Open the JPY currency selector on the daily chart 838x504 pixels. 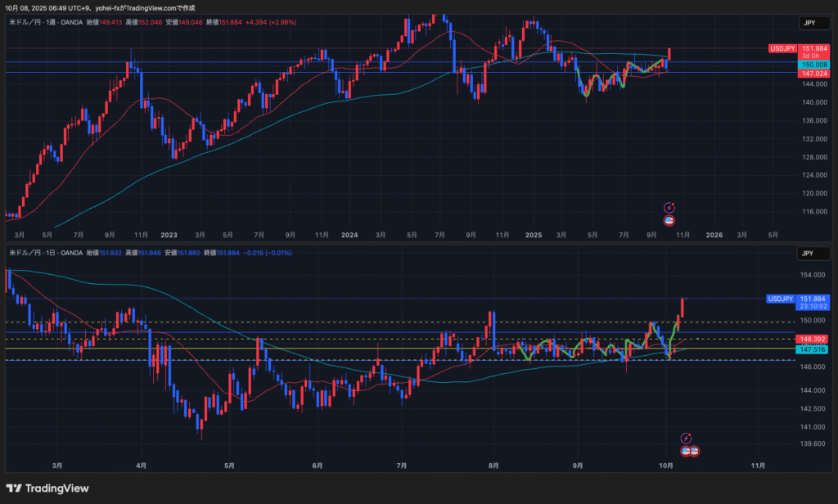pos(809,253)
